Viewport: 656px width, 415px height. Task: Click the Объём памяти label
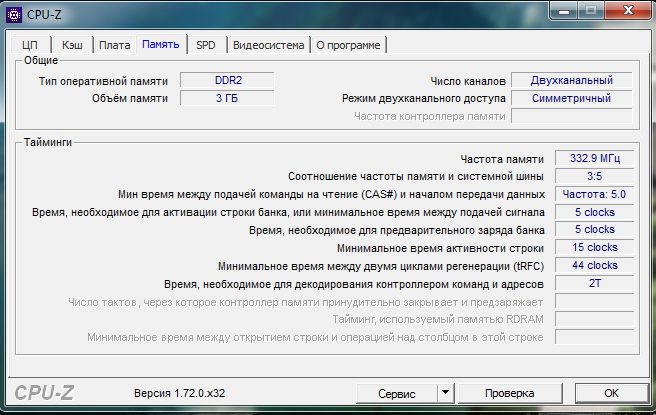130,98
